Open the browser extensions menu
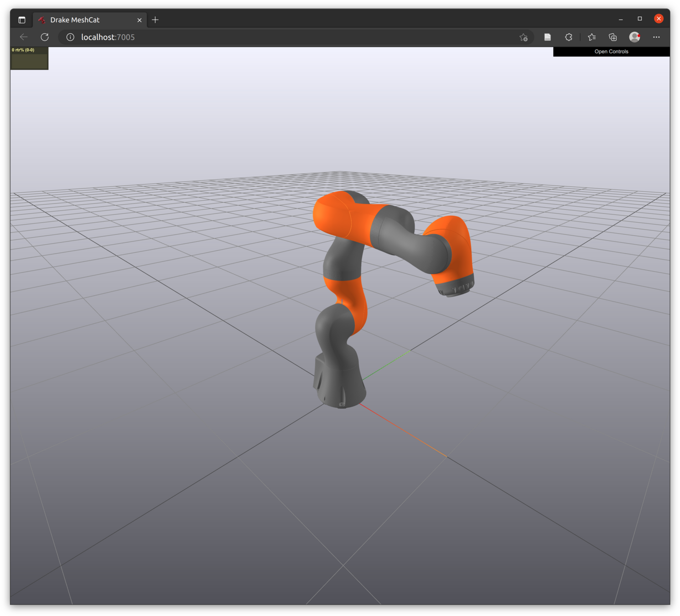The height and width of the screenshot is (616, 680). click(x=568, y=37)
